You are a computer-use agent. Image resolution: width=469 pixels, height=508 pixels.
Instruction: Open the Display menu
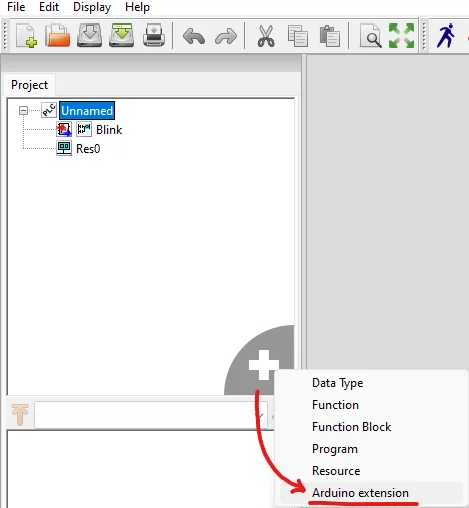pos(92,7)
